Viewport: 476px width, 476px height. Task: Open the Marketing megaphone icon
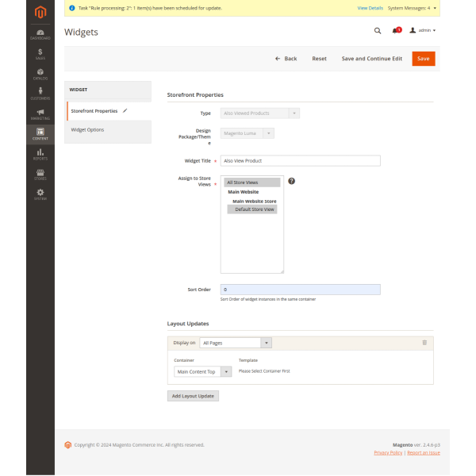coord(40,114)
